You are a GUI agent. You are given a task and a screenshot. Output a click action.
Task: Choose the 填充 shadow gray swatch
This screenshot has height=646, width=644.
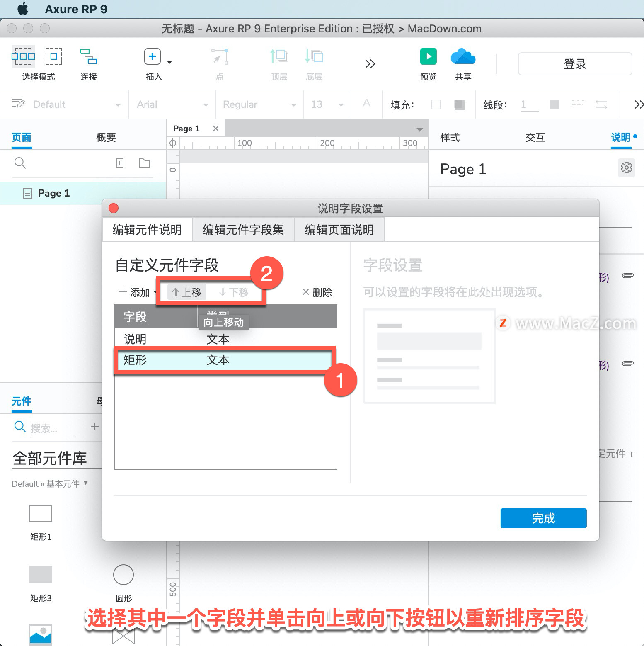pos(460,104)
